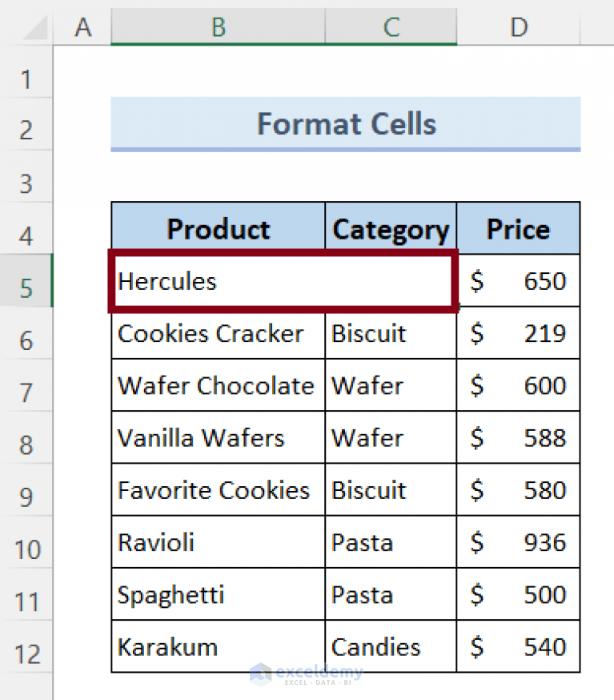Click the Product header cell
This screenshot has width=614, height=700.
(x=218, y=229)
